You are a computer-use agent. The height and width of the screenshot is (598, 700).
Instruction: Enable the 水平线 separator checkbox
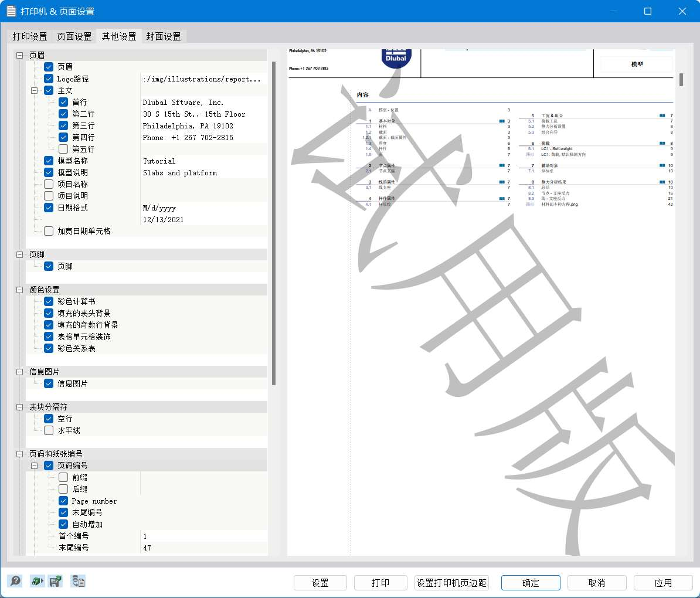[49, 430]
